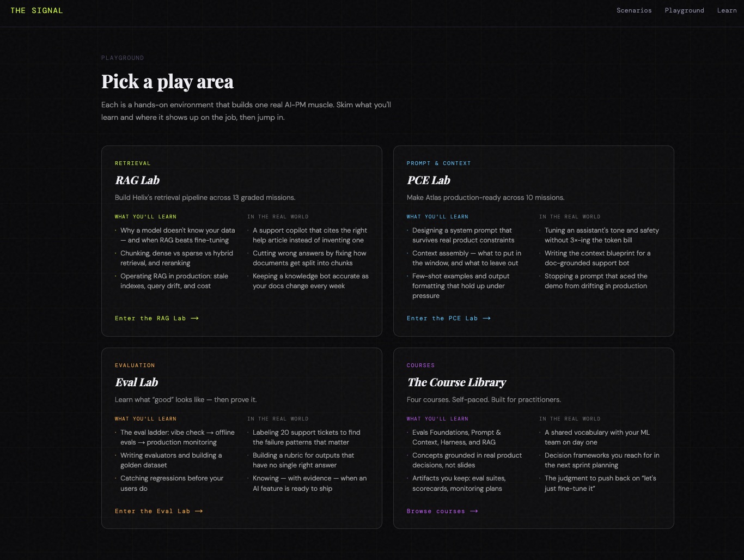744x560 pixels.
Task: Click the PLAYGROUND breadcrumb label above the heading
Action: click(x=123, y=58)
